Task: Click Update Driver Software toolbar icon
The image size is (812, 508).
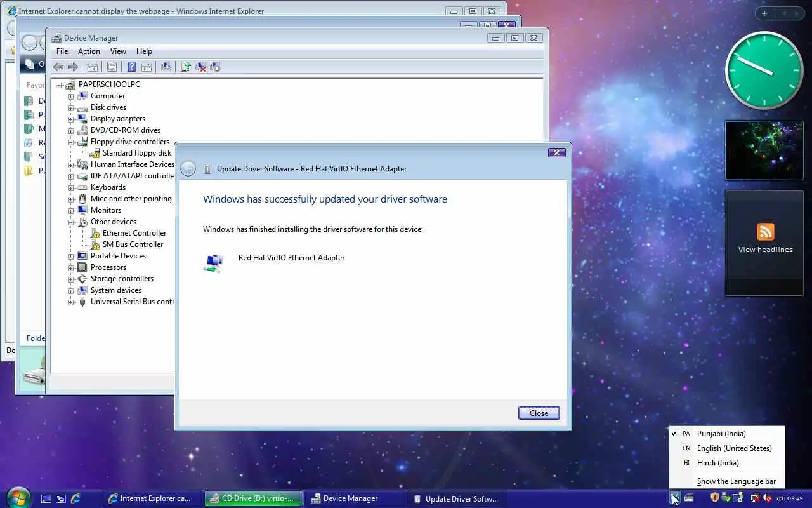Action: [x=186, y=67]
